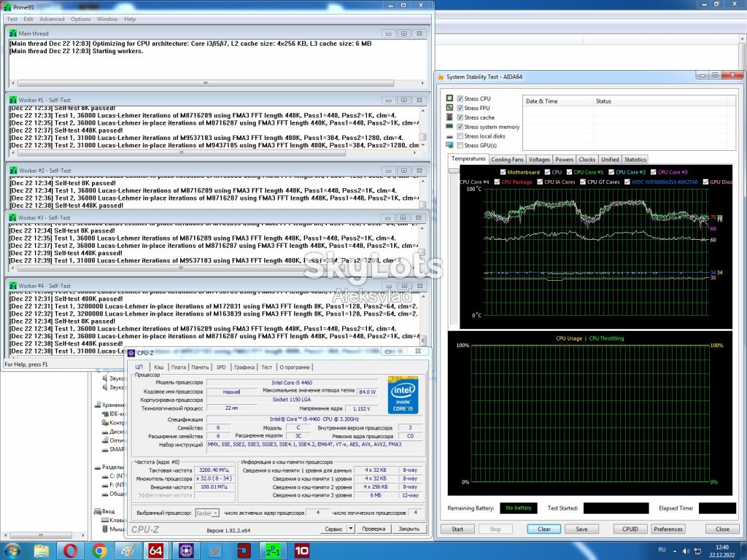Click the AIDA64 "64" icon in the taskbar
Viewport: 747px width, 560px height.
tap(156, 551)
